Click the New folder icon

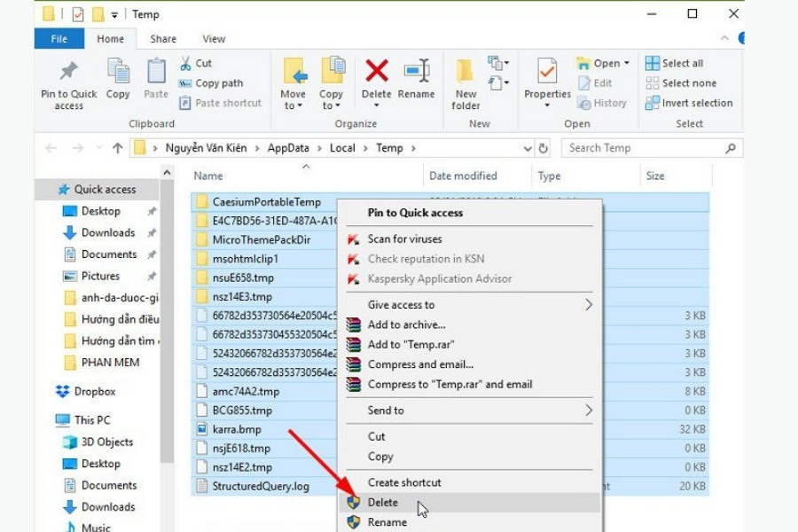[465, 72]
